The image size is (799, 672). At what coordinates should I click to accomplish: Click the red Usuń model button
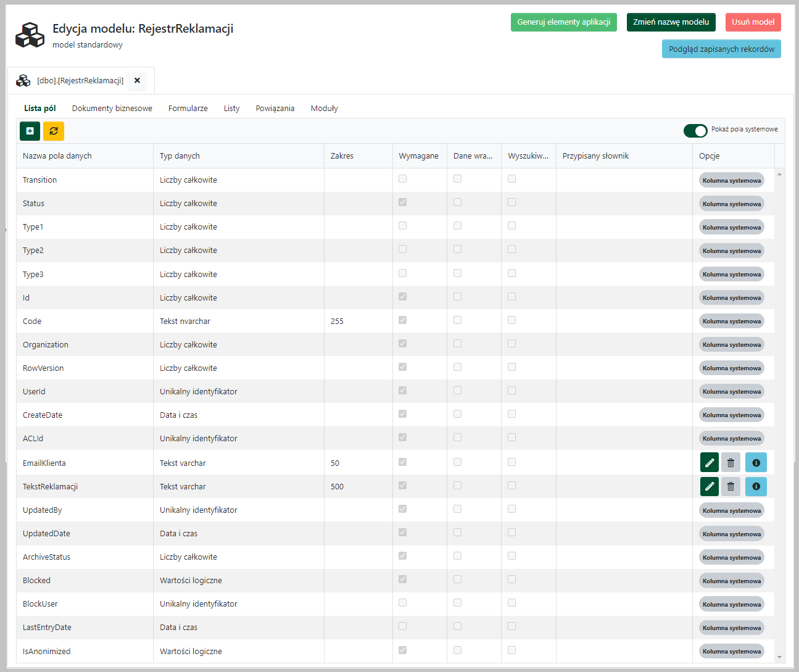(753, 22)
